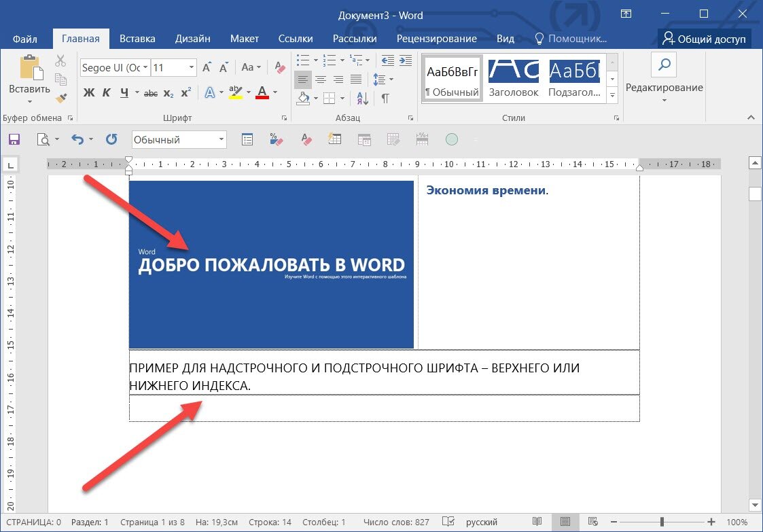
Task: Switch to the Макет tab
Action: point(245,39)
